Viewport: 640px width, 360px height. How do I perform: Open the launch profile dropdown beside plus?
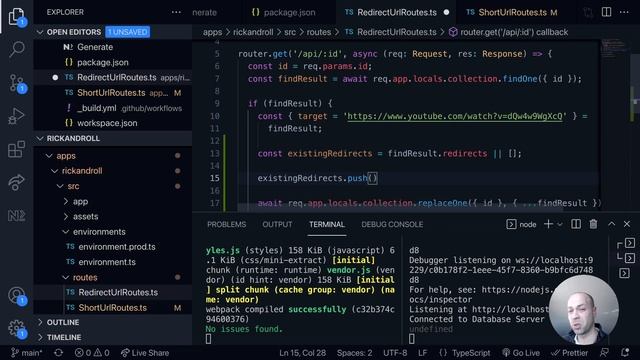(x=560, y=224)
